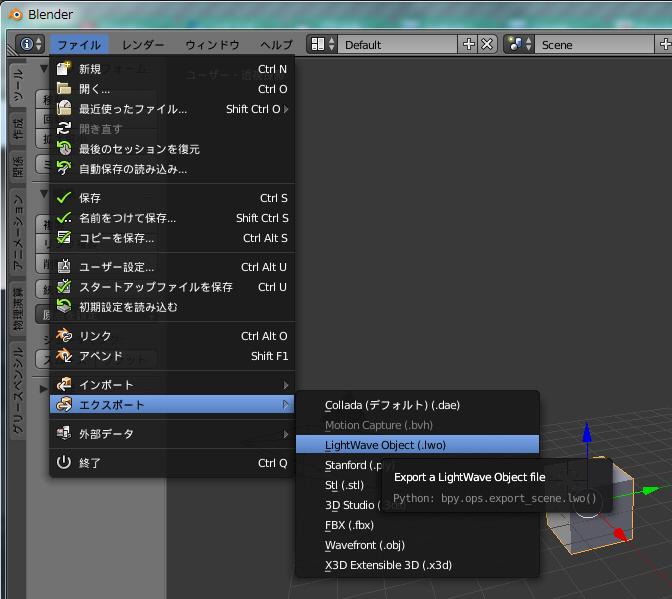Viewport: 672px width, 599px height.
Task: Open the ヘルプ menu
Action: 276,45
